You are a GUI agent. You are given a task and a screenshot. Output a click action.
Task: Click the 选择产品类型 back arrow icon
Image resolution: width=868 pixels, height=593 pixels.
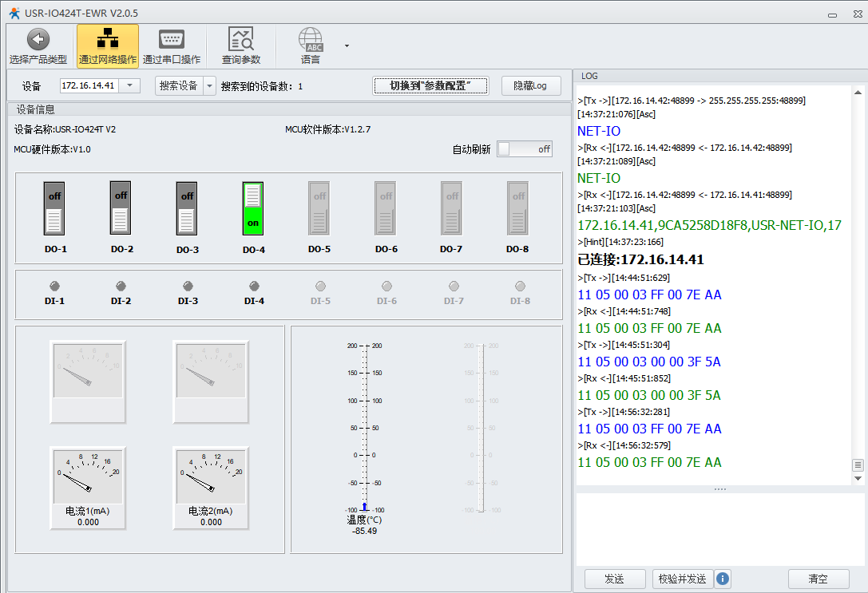[x=38, y=39]
